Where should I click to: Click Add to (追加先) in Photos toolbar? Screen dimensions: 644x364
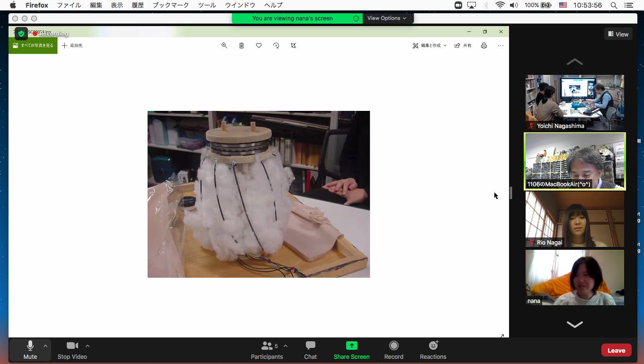pyautogui.click(x=72, y=45)
